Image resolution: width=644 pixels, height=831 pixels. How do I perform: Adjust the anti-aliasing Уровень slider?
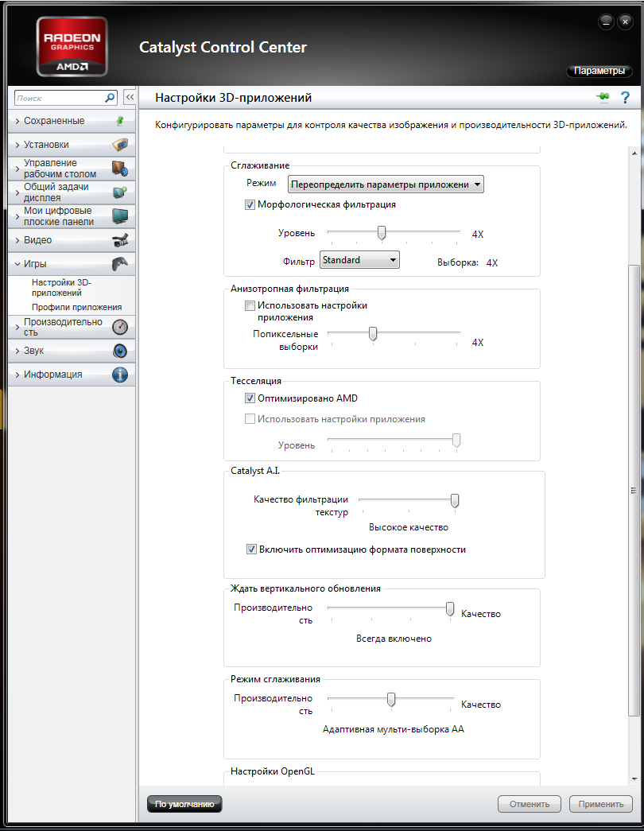tap(381, 233)
